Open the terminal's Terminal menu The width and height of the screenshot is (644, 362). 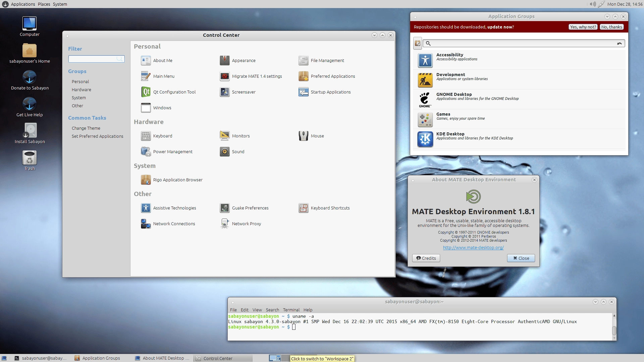291,310
